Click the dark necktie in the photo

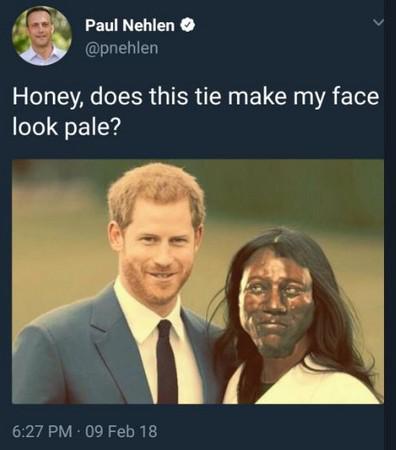[x=167, y=362]
